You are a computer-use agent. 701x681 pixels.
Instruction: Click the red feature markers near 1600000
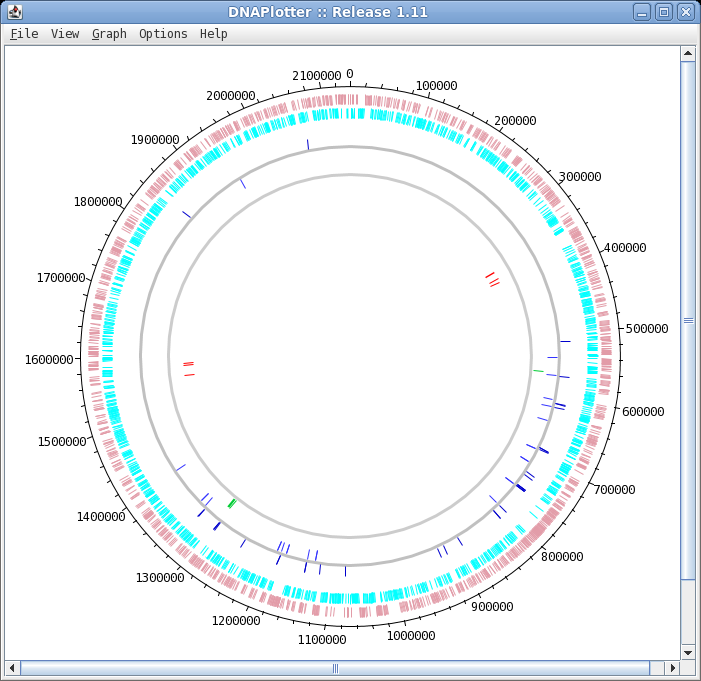pyautogui.click(x=189, y=368)
